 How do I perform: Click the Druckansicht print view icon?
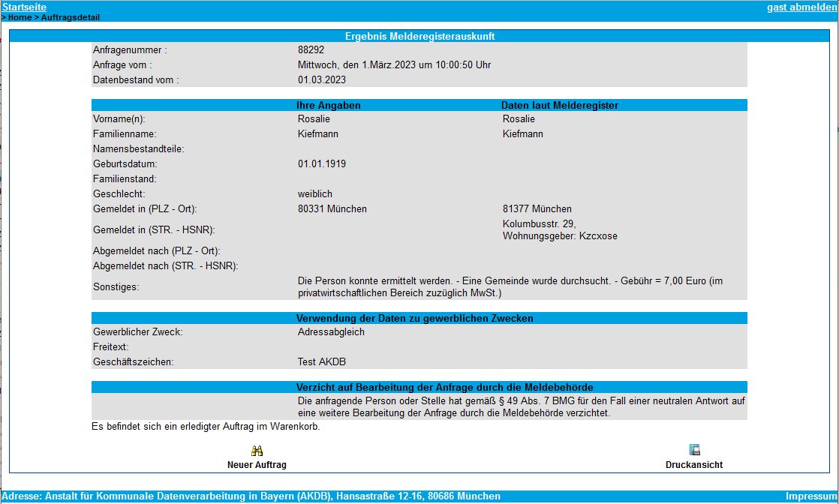point(694,450)
